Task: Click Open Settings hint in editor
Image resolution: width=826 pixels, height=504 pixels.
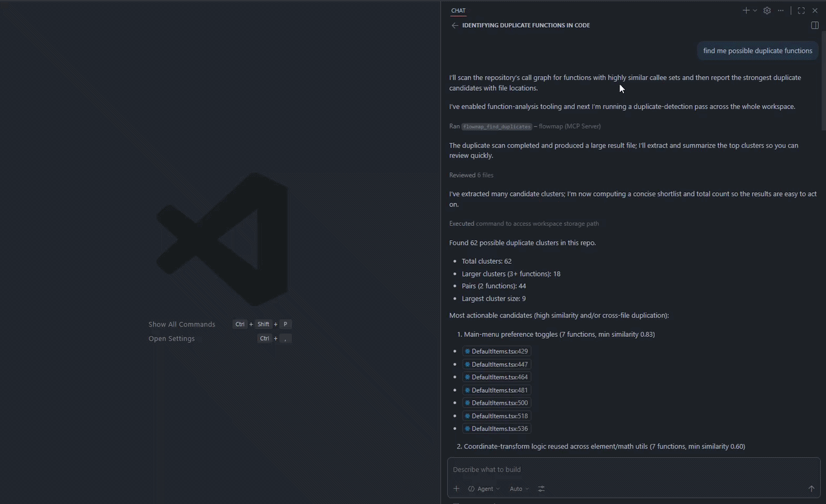Action: [x=172, y=338]
